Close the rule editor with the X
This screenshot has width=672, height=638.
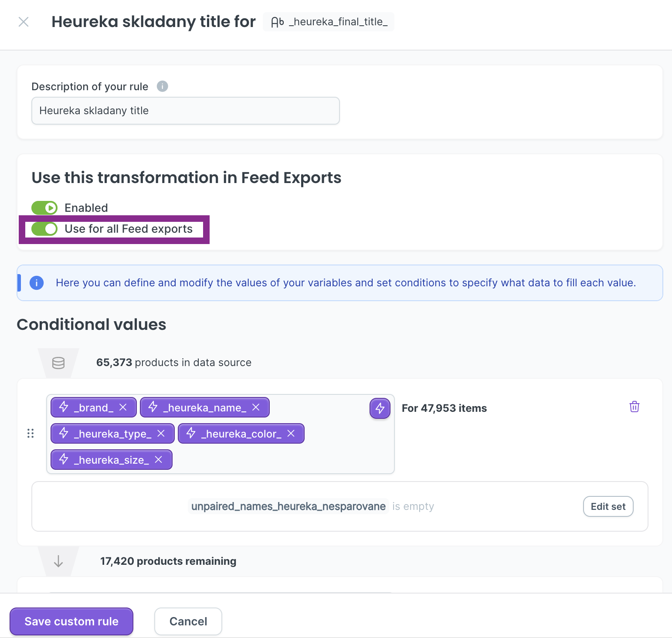click(x=24, y=22)
